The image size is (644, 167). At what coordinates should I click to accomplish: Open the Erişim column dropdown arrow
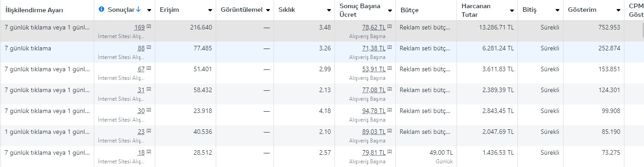pyautogui.click(x=210, y=10)
